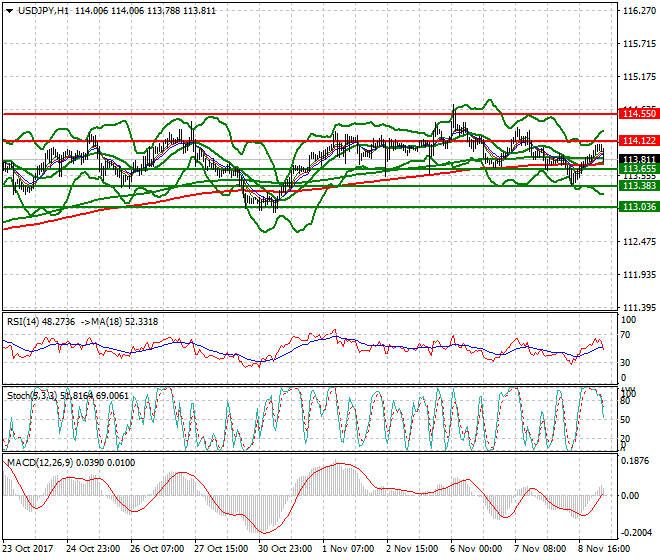This screenshot has height=560, width=660.
Task: Click the 111.935 value on price scale
Action: 638,274
